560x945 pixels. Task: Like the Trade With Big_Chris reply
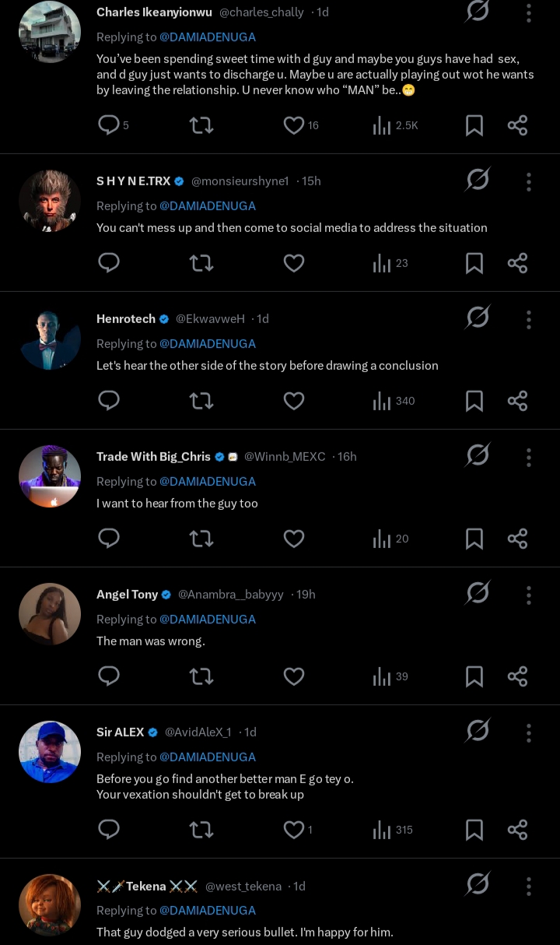293,539
